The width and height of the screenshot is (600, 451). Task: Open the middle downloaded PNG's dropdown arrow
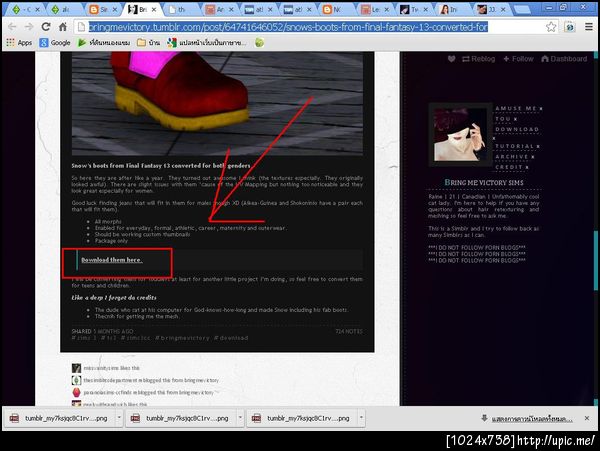point(240,418)
